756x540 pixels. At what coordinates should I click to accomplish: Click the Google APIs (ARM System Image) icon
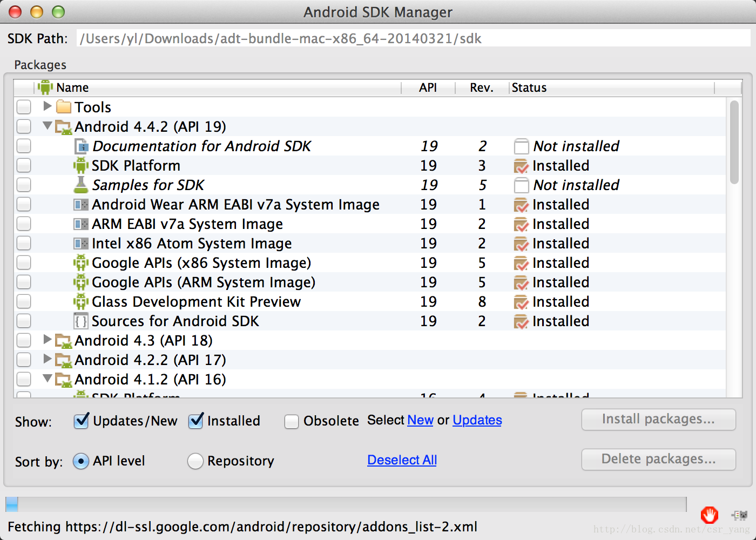click(81, 282)
